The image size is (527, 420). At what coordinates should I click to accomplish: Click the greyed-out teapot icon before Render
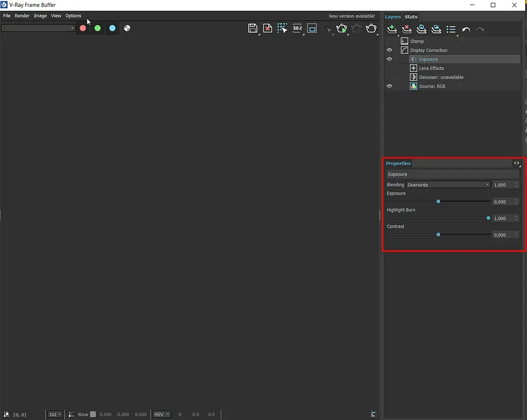coord(356,28)
